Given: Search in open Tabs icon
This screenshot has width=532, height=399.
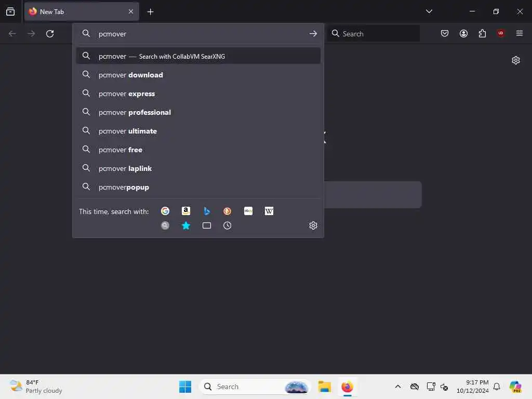Looking at the screenshot, I should click(x=207, y=225).
